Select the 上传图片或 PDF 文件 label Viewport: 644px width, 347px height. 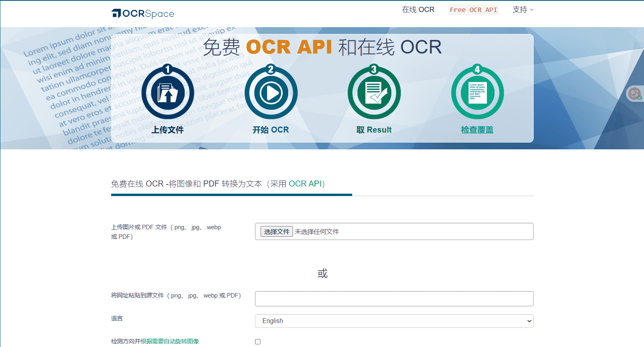pos(166,232)
